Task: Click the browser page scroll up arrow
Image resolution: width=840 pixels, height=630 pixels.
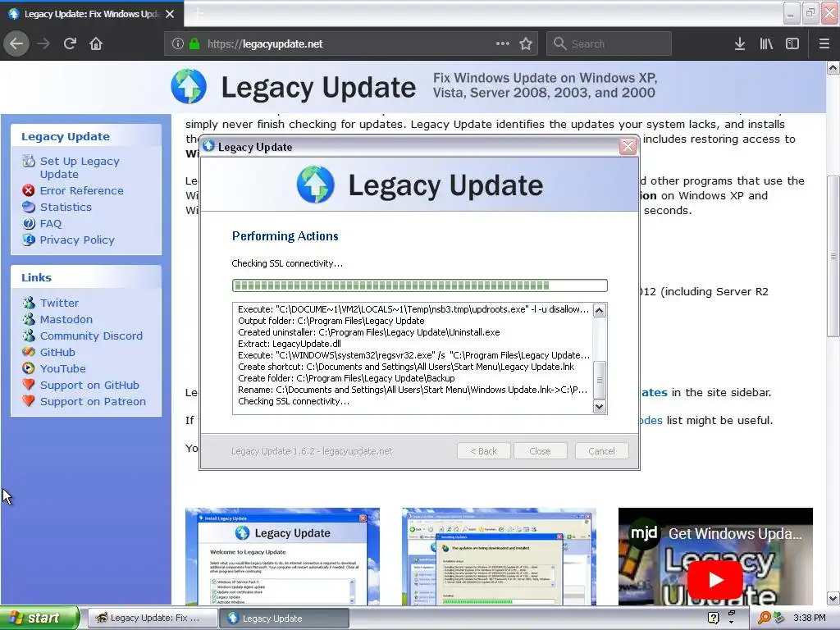Action: point(833,67)
